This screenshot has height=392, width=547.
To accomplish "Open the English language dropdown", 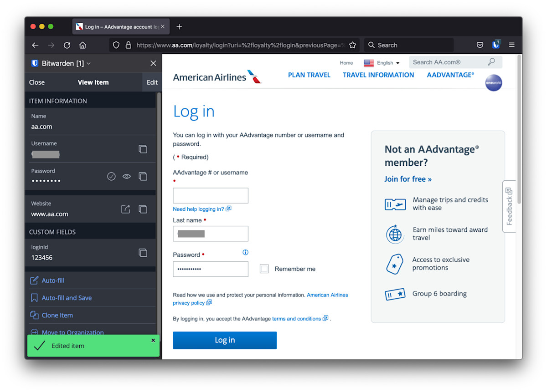I will pyautogui.click(x=382, y=63).
